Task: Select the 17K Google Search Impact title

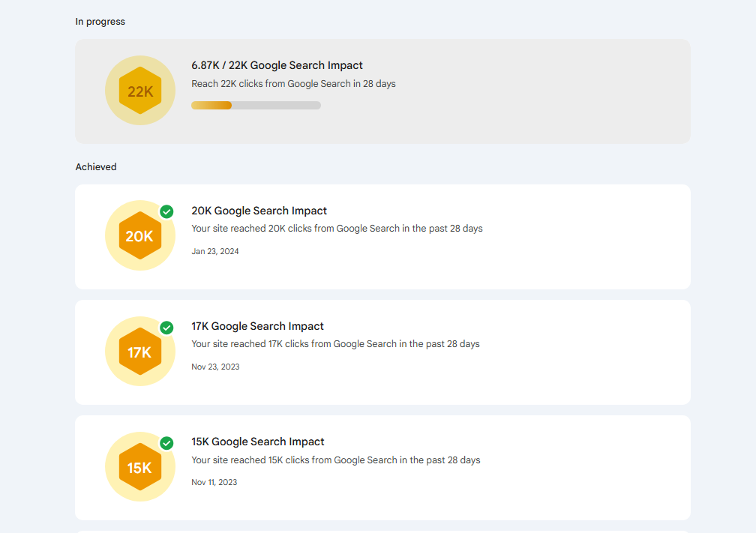Action: pyautogui.click(x=257, y=326)
